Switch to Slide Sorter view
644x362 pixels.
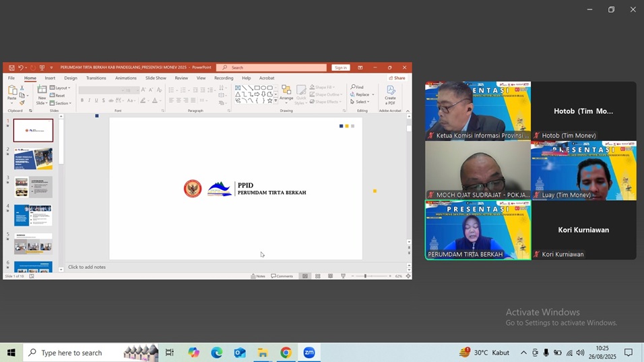[317, 276]
